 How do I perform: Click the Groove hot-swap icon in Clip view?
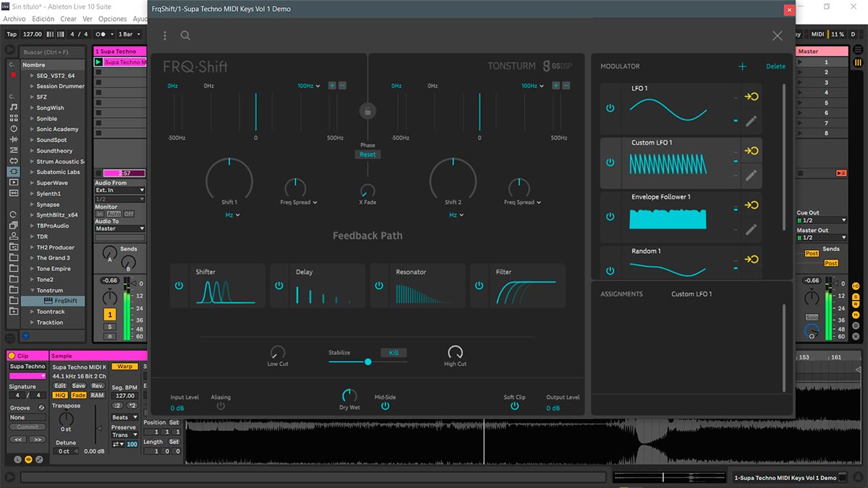41,408
